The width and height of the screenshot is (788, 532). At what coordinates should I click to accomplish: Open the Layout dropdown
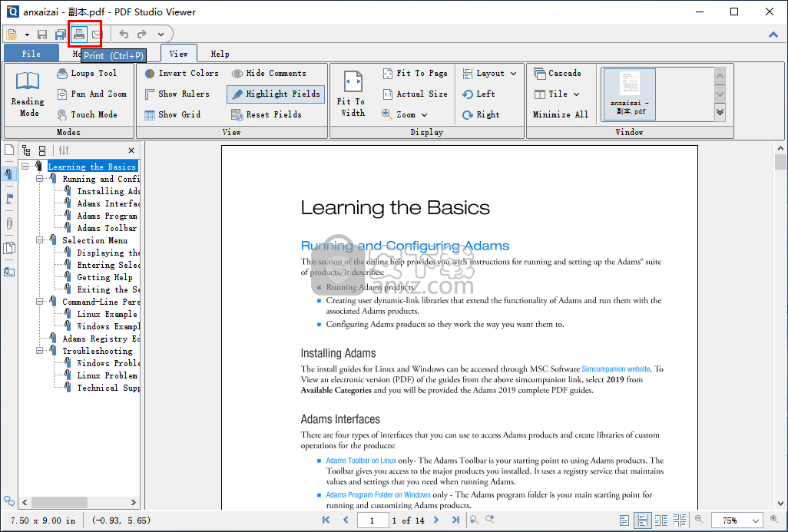pyautogui.click(x=489, y=74)
